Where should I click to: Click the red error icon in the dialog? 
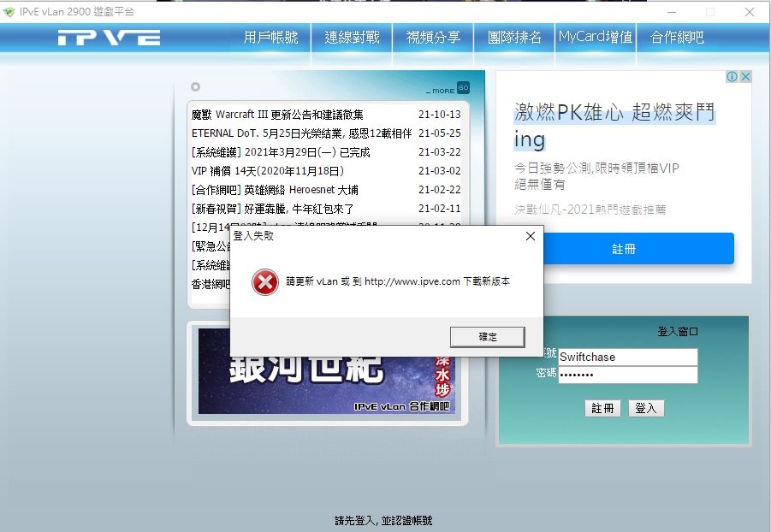[265, 282]
